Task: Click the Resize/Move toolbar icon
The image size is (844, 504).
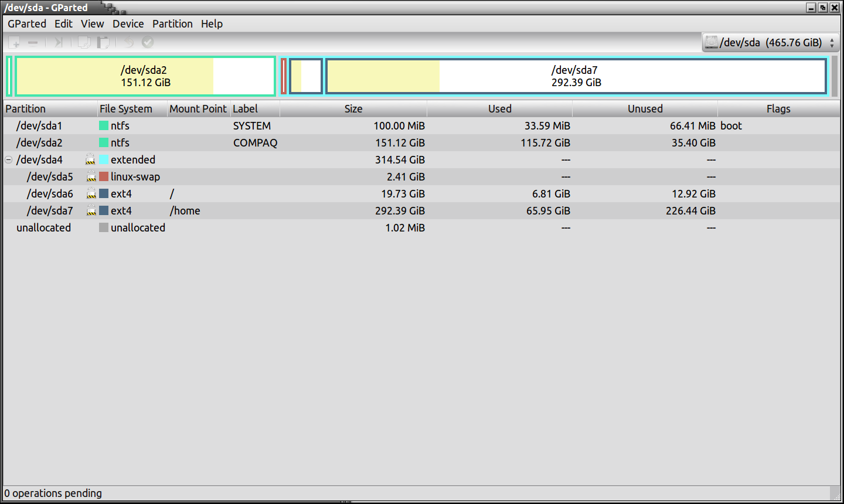Action: 59,42
